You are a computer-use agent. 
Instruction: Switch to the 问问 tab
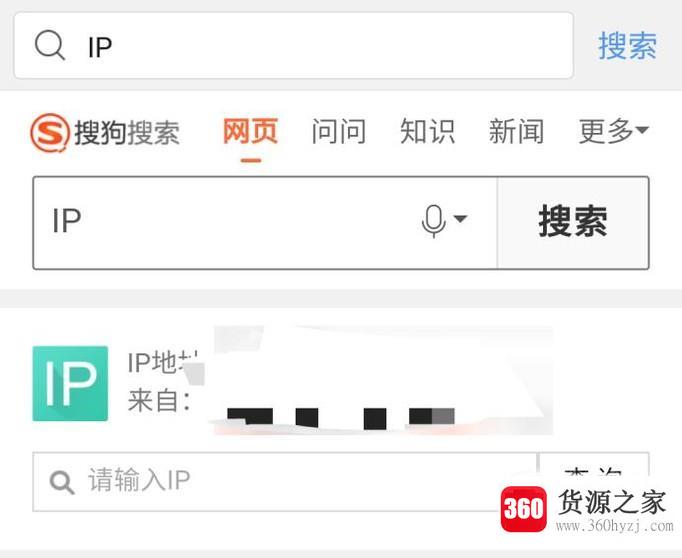click(x=339, y=131)
